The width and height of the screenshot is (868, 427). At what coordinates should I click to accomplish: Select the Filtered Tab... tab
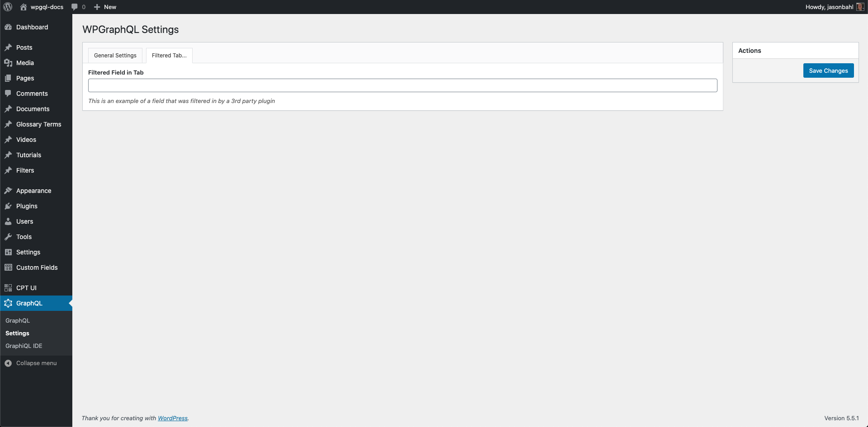(x=169, y=56)
